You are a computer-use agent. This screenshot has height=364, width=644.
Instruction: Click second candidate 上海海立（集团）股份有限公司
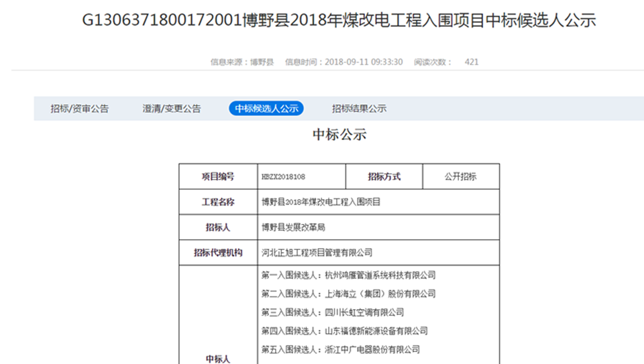pyautogui.click(x=380, y=294)
